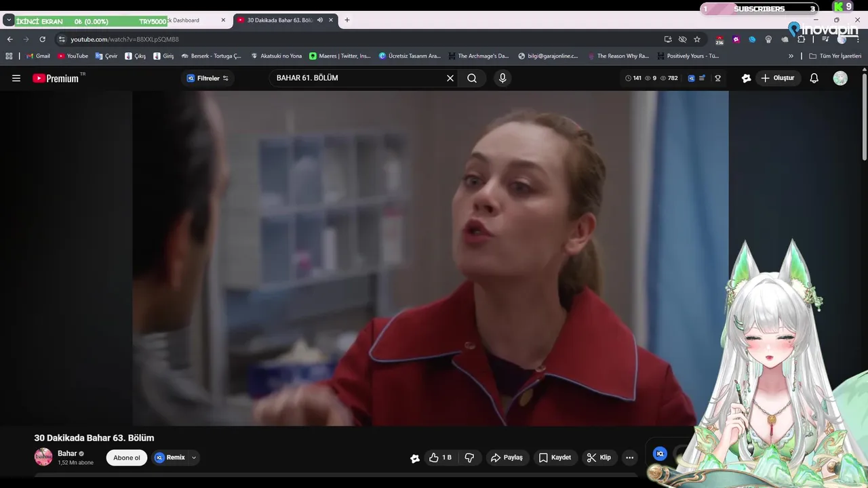868x488 pixels.
Task: Click the crossed-eye icon in the address bar
Action: (x=682, y=39)
